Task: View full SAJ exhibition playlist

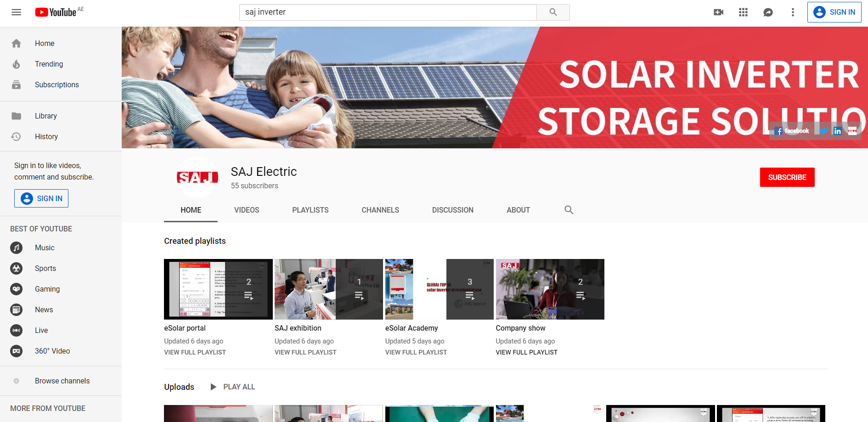Action: pyautogui.click(x=305, y=352)
